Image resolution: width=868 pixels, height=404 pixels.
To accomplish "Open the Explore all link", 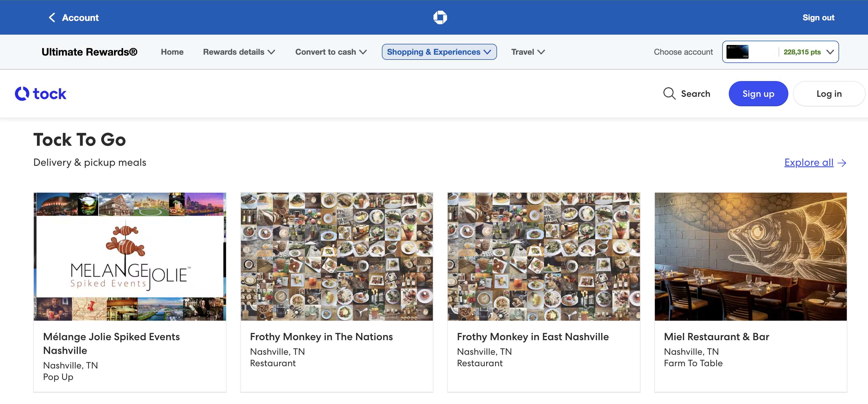I will click(x=808, y=163).
